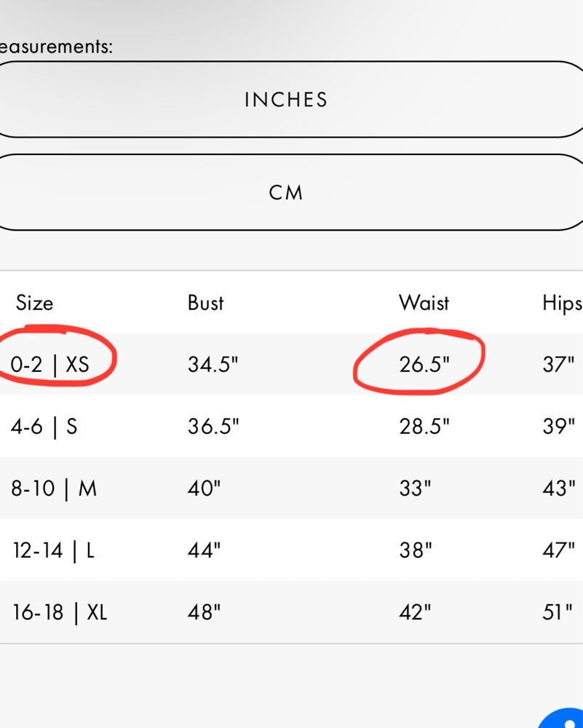
Task: Open the blue chat bubble icon
Action: click(x=563, y=719)
